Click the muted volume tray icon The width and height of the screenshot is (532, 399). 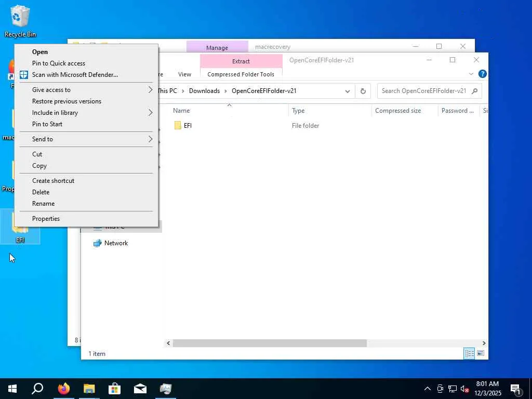click(465, 389)
